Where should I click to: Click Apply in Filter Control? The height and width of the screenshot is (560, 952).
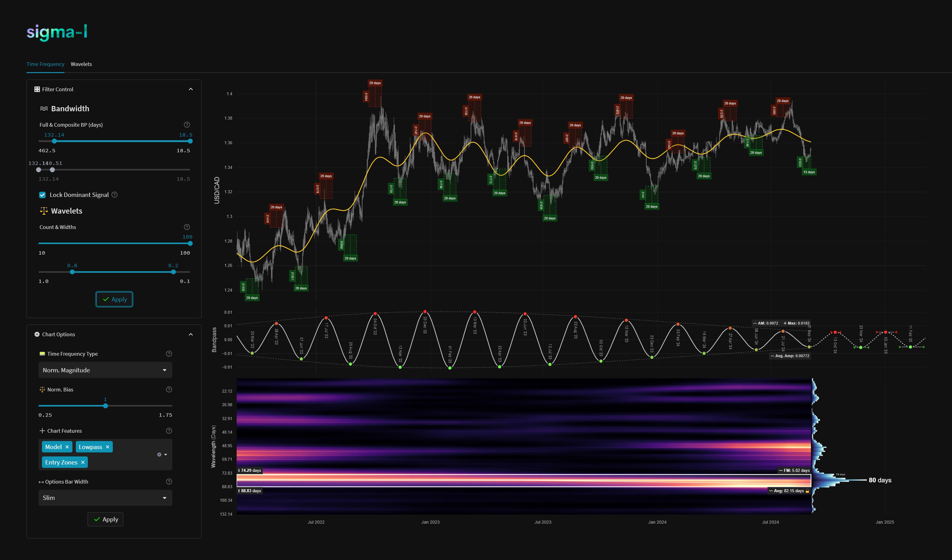(114, 299)
